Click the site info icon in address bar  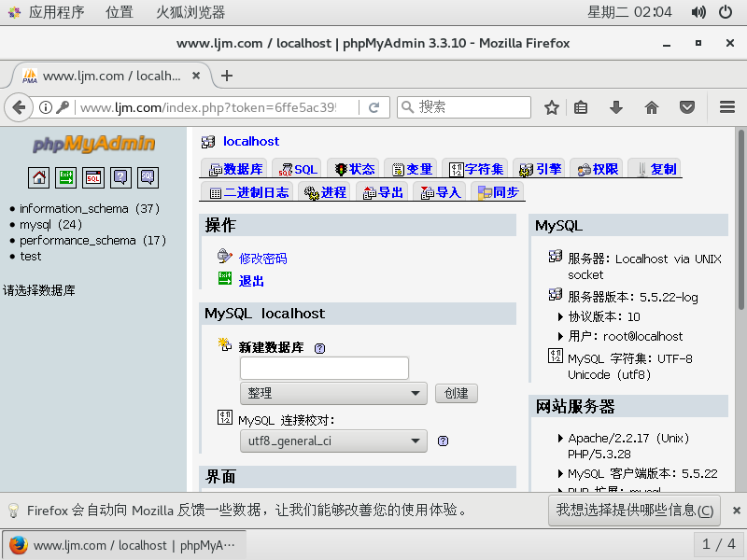point(46,107)
